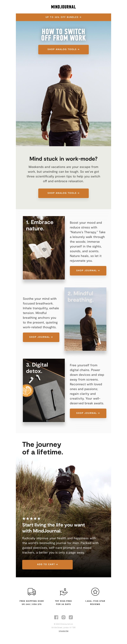
Task: Open the Instagram icon in footer
Action: coord(63,617)
